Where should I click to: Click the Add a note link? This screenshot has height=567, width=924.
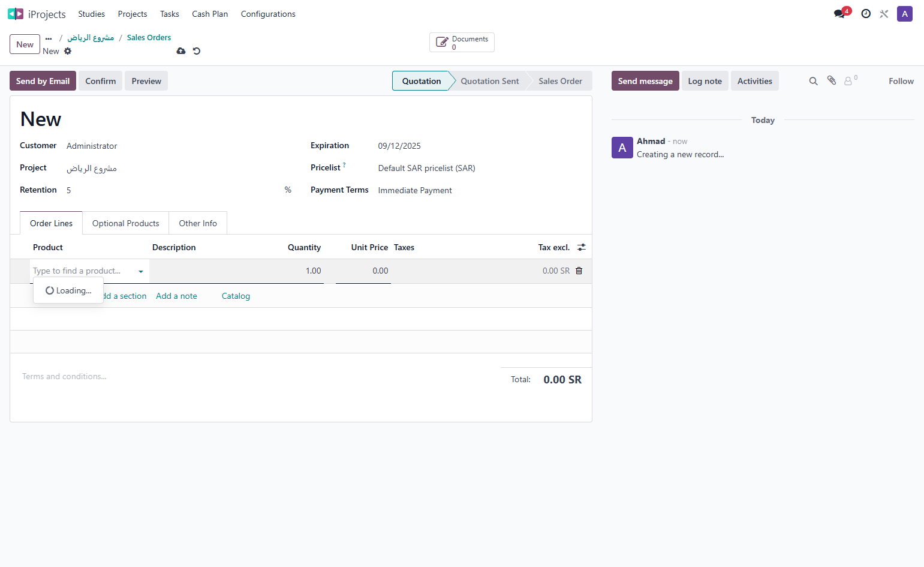pyautogui.click(x=176, y=296)
